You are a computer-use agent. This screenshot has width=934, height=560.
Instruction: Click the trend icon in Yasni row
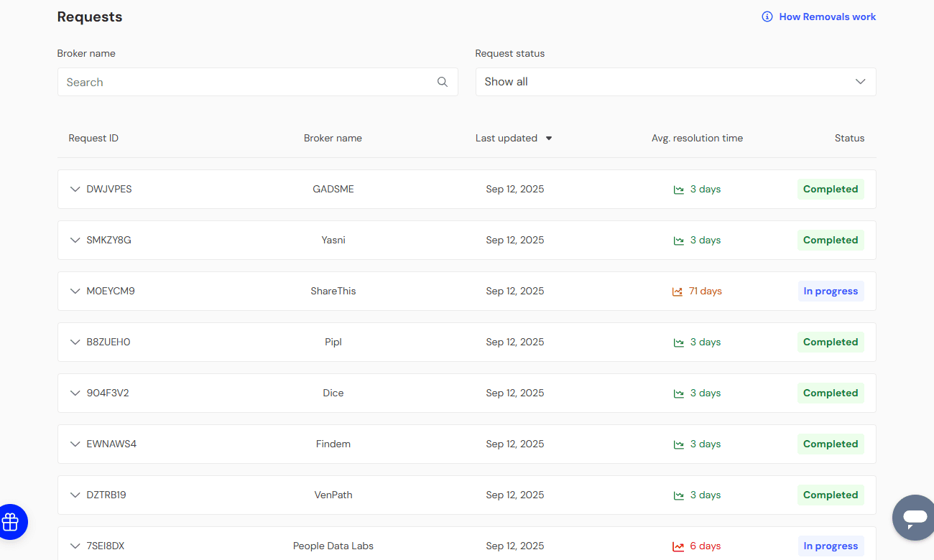tap(678, 241)
